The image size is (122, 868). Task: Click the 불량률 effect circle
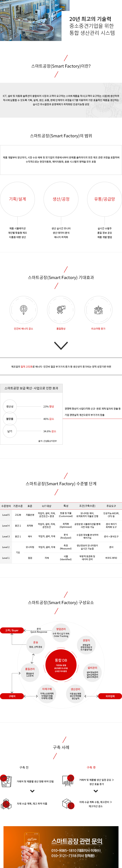[10, 419]
